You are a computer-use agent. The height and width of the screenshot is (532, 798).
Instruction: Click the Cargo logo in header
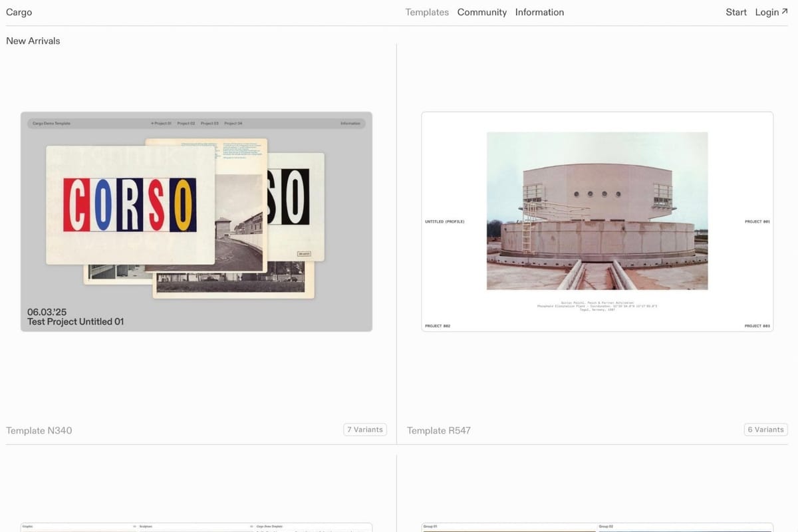click(19, 12)
